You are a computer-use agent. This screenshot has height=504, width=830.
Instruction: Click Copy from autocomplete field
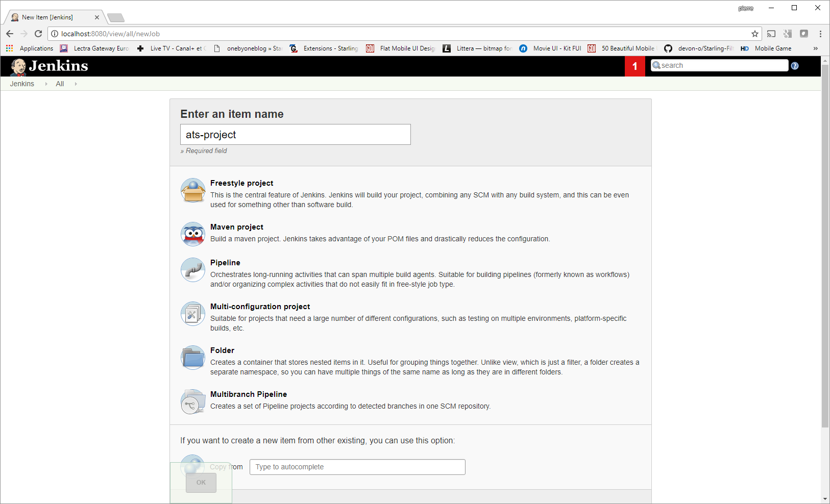[357, 467]
